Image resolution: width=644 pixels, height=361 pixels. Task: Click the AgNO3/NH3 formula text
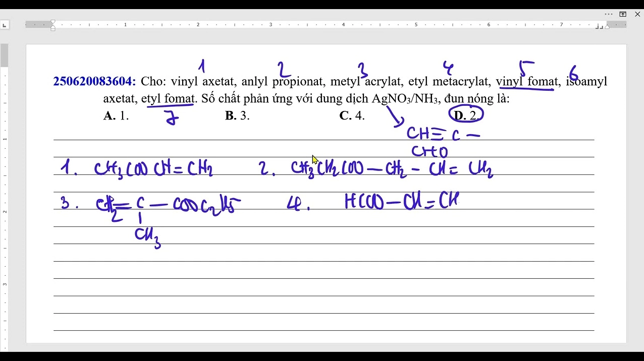[x=405, y=98]
